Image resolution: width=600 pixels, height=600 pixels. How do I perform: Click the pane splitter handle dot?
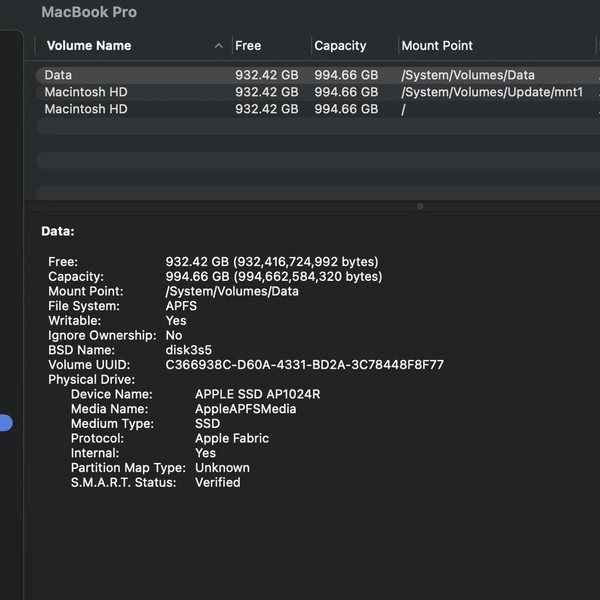click(420, 206)
